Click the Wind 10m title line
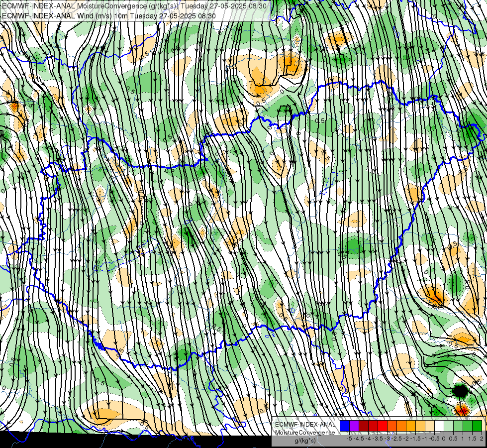Image resolution: width=487 pixels, height=448 pixels. (109, 15)
